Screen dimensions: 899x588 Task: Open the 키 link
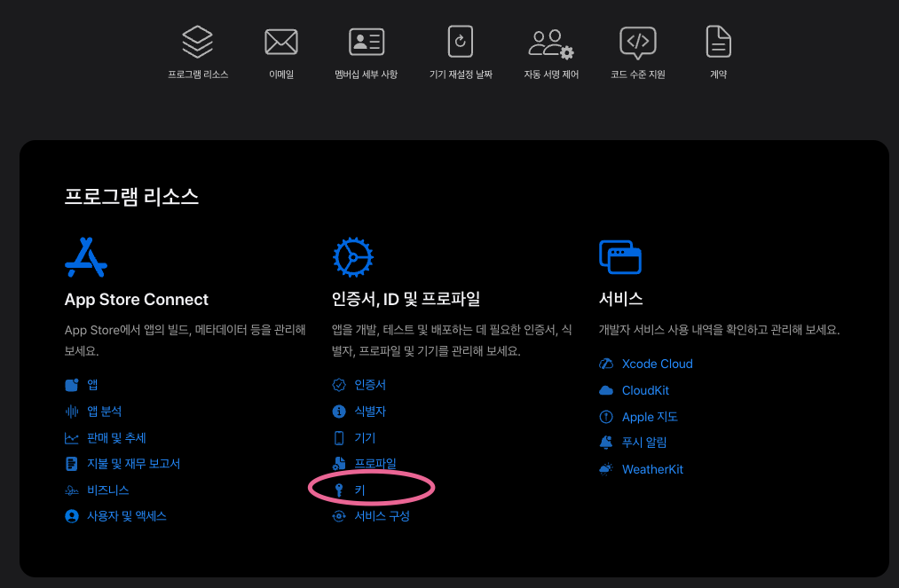[x=359, y=490]
